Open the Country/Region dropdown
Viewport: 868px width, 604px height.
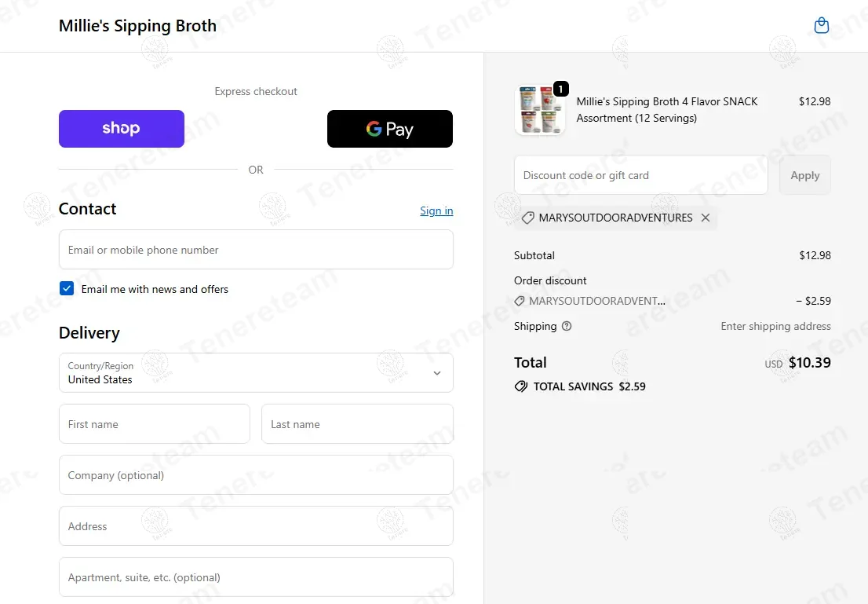point(256,372)
